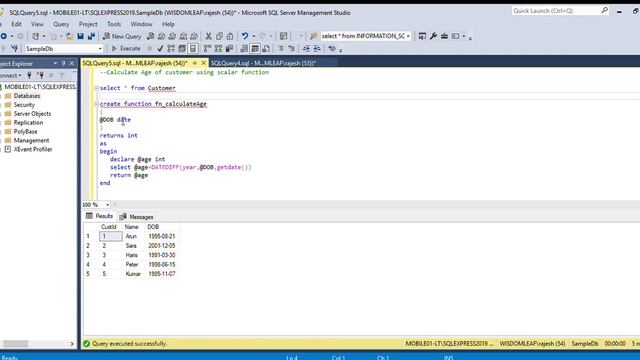This screenshot has width=640, height=360.
Task: Click the DOB column header
Action: 153,227
